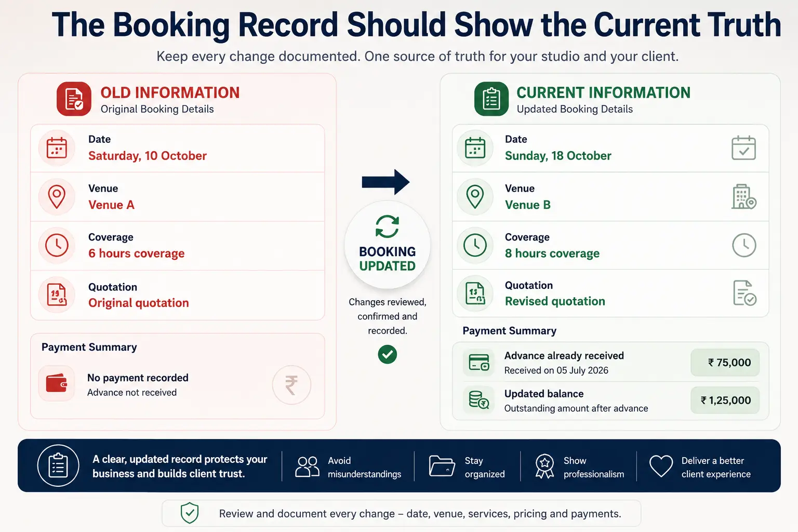Click the Sunday, 18 October text
The image size is (798, 532).
click(558, 156)
